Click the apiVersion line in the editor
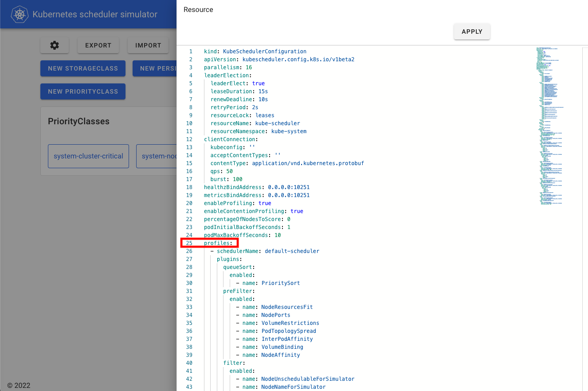Image resolution: width=588 pixels, height=391 pixels. (279, 59)
